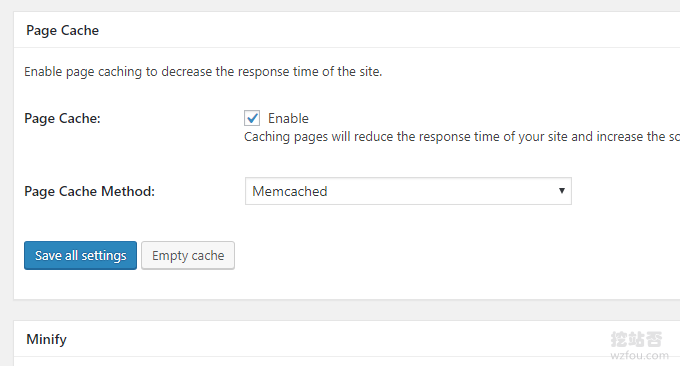This screenshot has height=366, width=680.
Task: Click the 'Page Cache:' field label
Action: pos(62,118)
